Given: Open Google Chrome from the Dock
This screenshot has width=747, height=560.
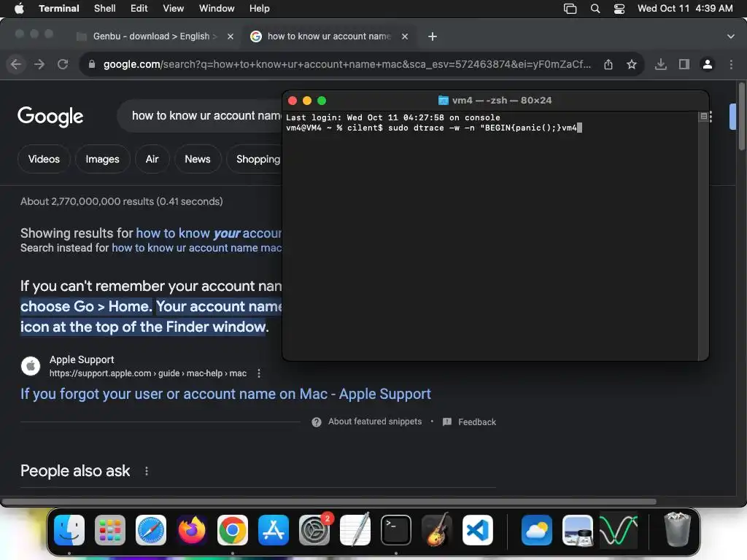Looking at the screenshot, I should 233,530.
